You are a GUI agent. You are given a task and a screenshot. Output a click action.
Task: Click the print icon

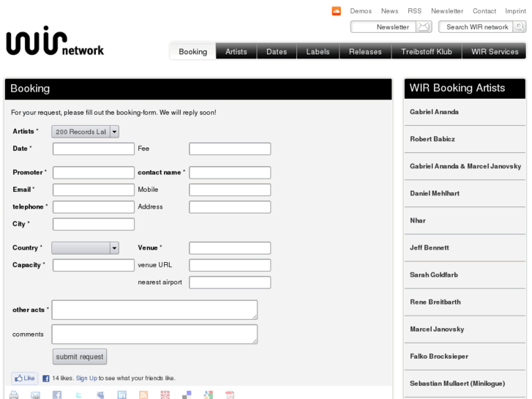tap(14, 395)
